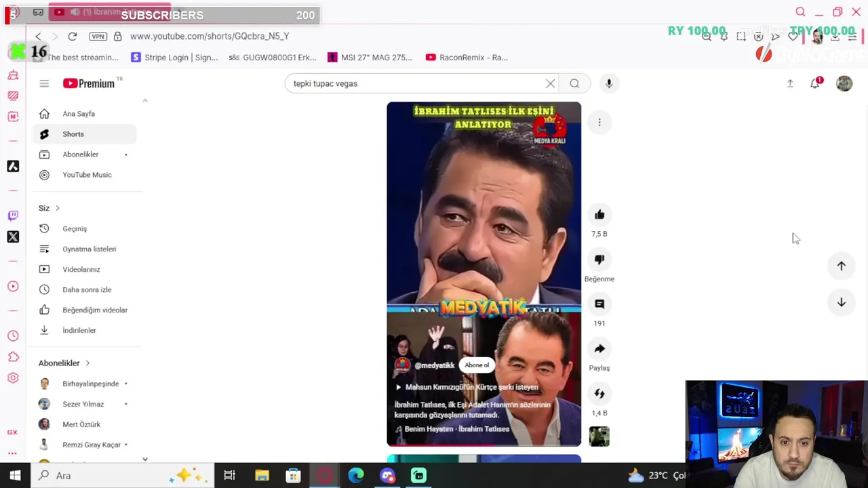This screenshot has width=868, height=488.
Task: Toggle the VPN badge
Action: point(98,36)
